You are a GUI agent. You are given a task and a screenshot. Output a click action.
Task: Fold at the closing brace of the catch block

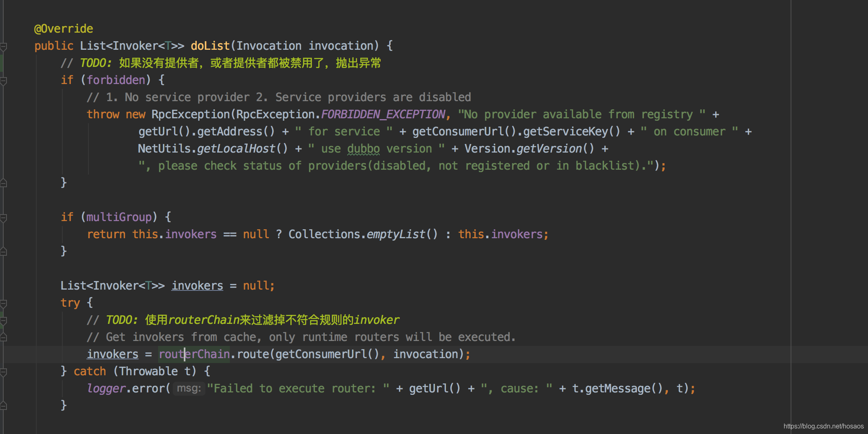(3, 406)
